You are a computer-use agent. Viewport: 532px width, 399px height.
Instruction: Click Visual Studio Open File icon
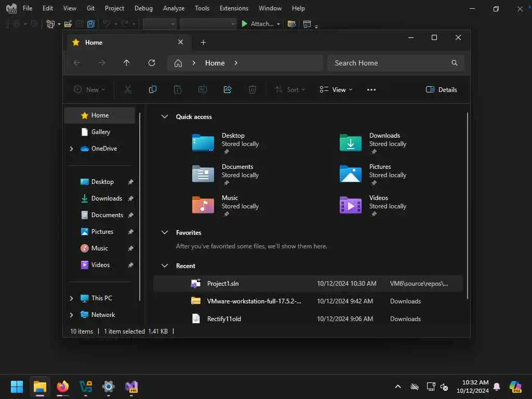coord(68,24)
